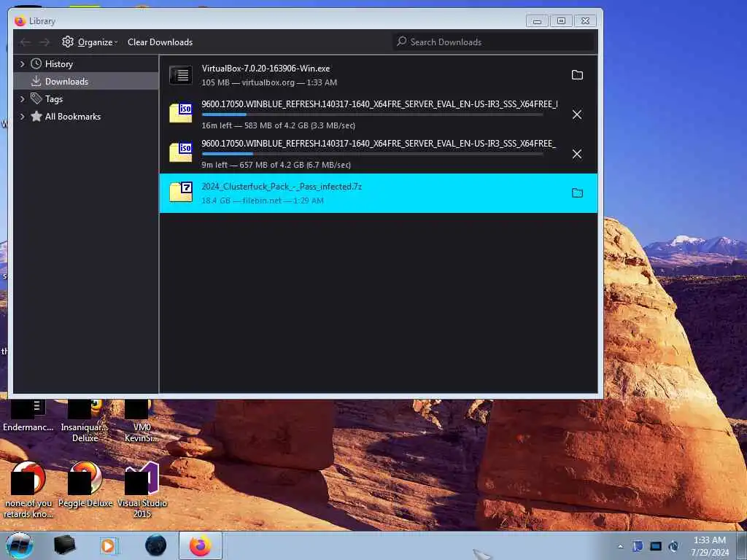
Task: Click the Show Desktop strip
Action: coord(742,545)
